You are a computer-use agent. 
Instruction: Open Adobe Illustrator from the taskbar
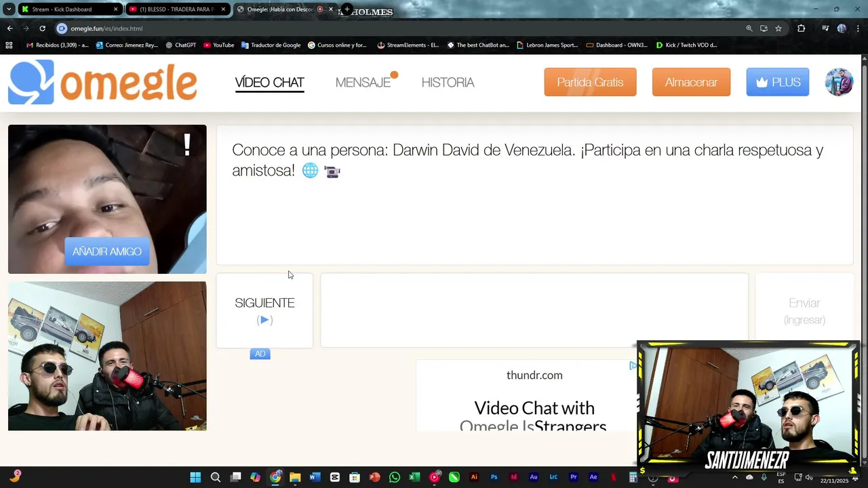pos(474,477)
